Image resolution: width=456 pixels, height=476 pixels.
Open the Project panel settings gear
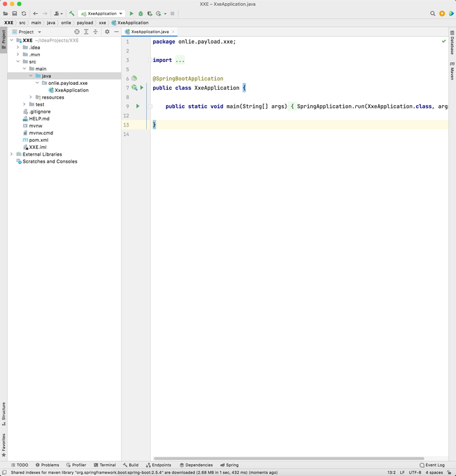point(107,32)
